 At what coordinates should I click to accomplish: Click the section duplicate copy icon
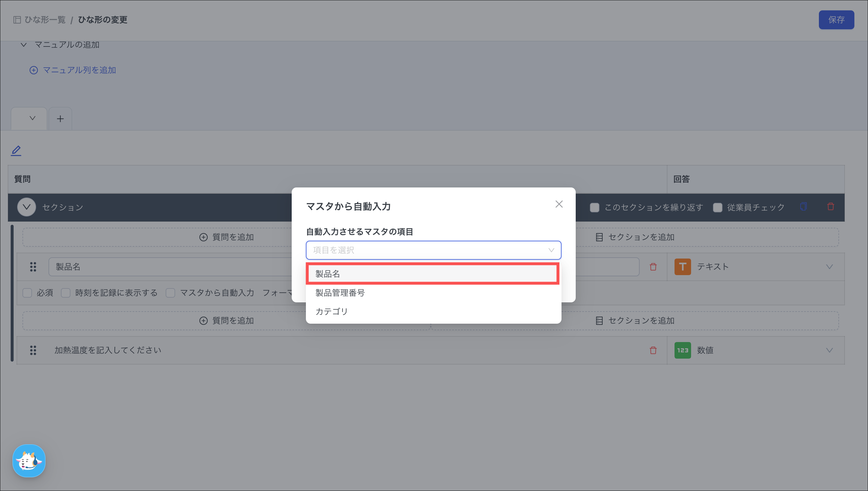point(803,206)
